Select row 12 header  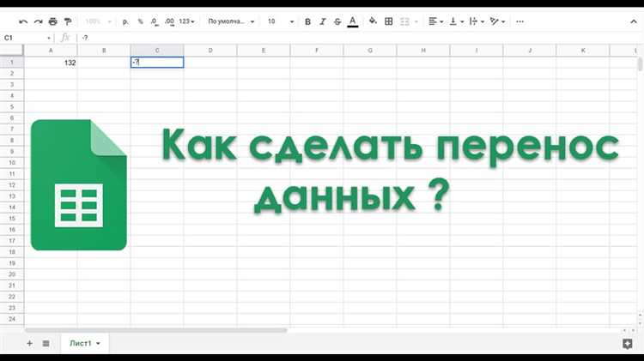pyautogui.click(x=12, y=185)
